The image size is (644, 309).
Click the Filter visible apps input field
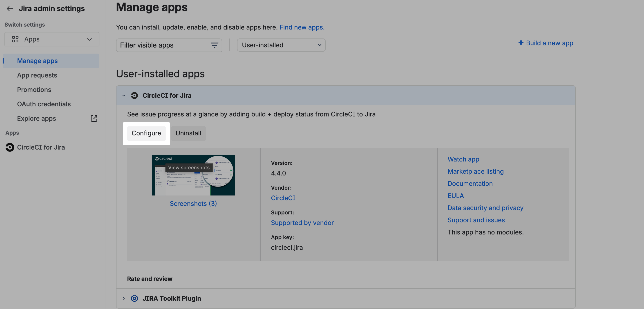(169, 45)
